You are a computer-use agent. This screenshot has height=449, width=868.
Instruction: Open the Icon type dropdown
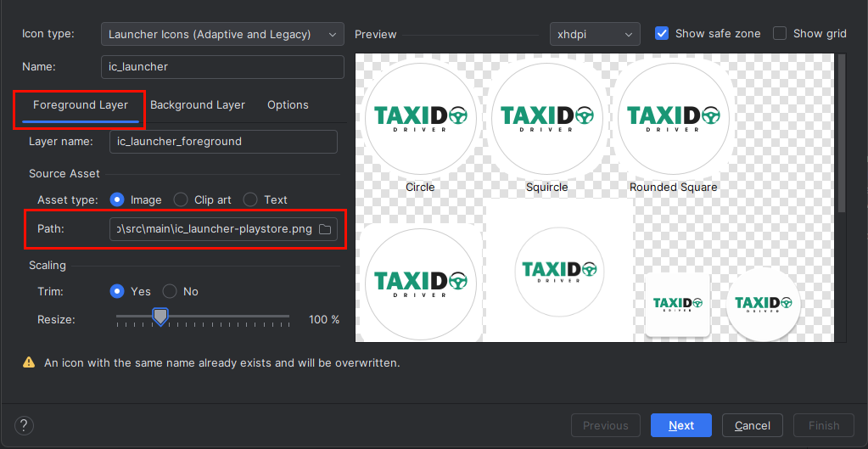[222, 34]
